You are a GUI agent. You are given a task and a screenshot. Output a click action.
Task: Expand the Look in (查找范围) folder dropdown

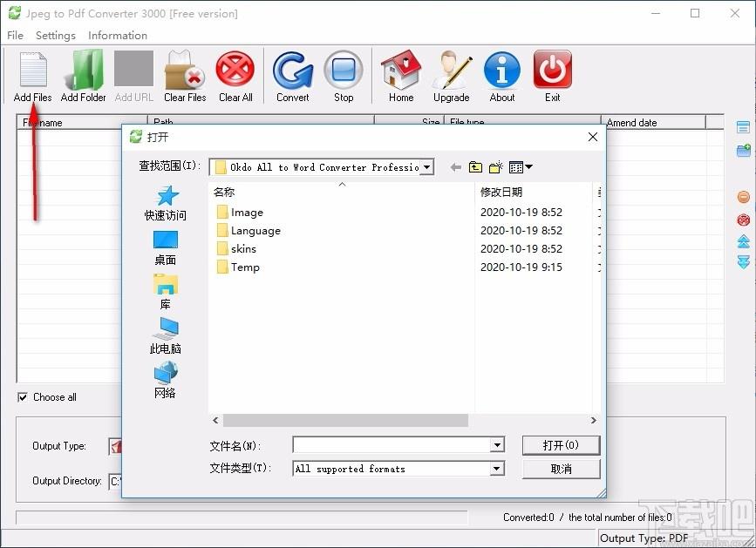(426, 167)
